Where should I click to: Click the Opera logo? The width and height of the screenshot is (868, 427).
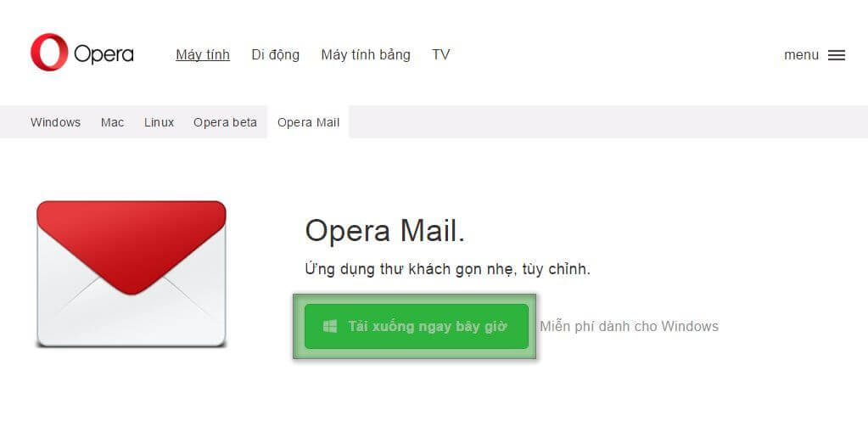[x=82, y=53]
